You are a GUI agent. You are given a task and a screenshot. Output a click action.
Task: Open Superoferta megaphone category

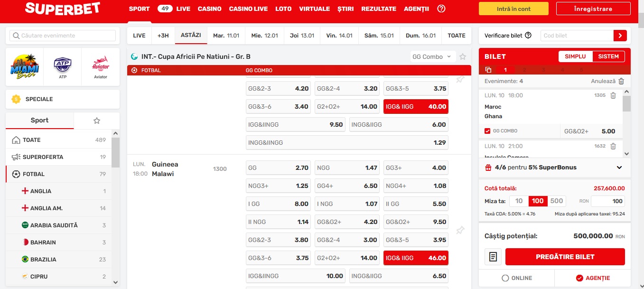(59, 157)
